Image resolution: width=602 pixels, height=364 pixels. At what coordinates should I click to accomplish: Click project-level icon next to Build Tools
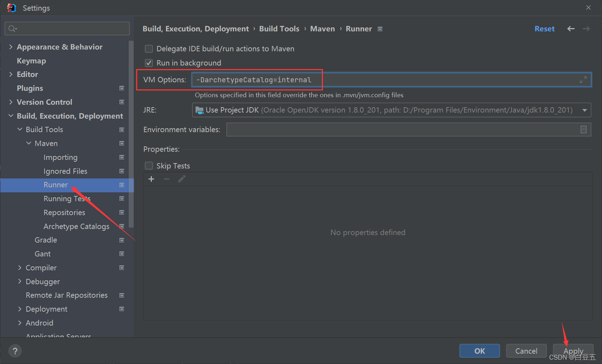(x=122, y=130)
